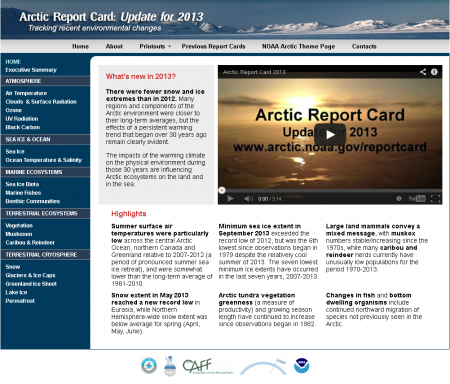
Task: Open the Sea Ice sidebar link
Action: [x=15, y=151]
